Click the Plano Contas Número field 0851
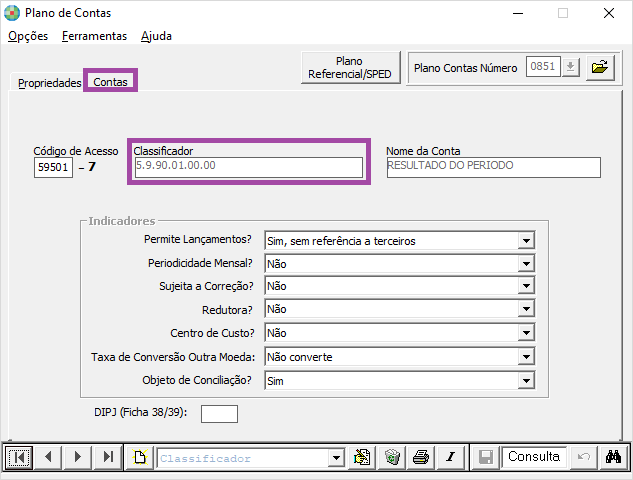The image size is (633, 480). click(x=543, y=67)
